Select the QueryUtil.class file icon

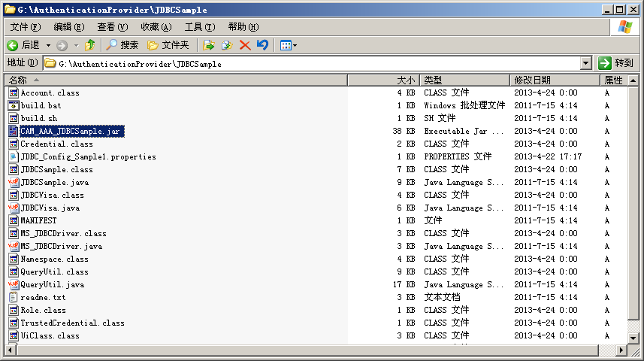tap(14, 272)
